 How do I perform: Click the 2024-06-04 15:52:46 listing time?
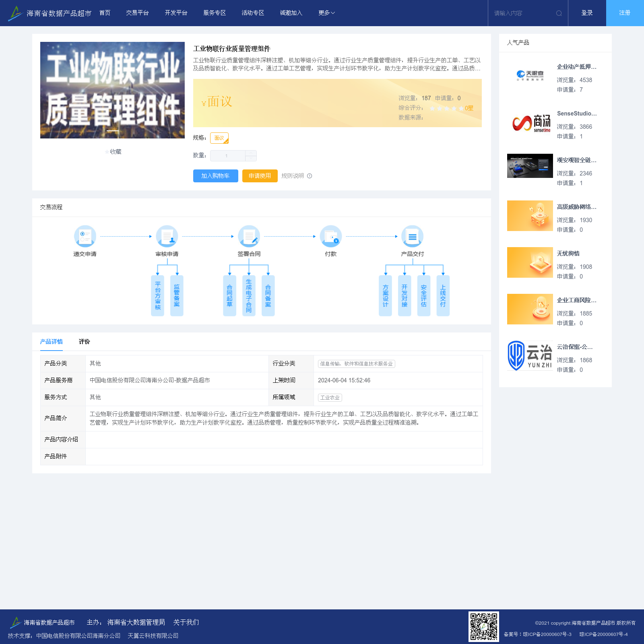344,380
